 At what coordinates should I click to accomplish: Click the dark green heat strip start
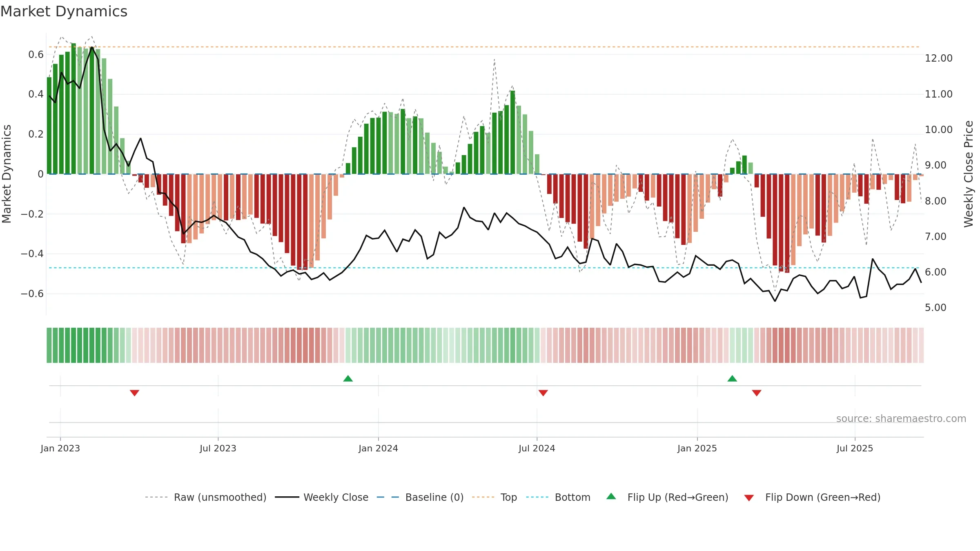pos(49,345)
